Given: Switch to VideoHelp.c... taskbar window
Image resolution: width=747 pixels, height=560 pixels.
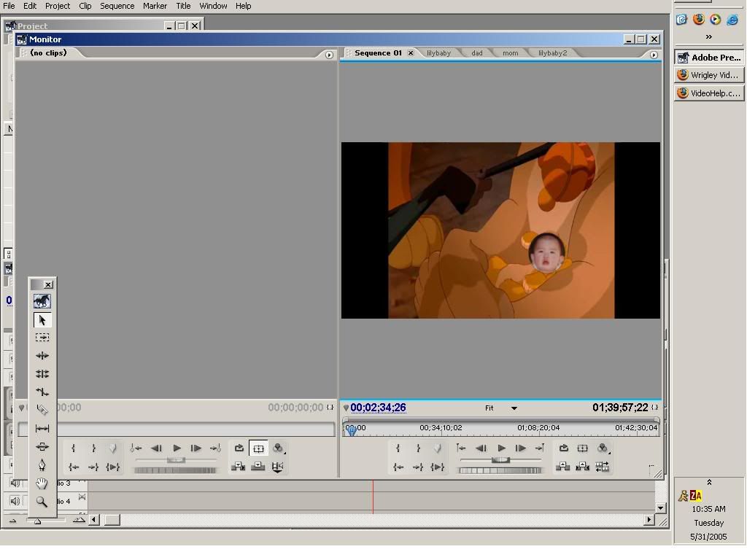Looking at the screenshot, I should coord(709,93).
